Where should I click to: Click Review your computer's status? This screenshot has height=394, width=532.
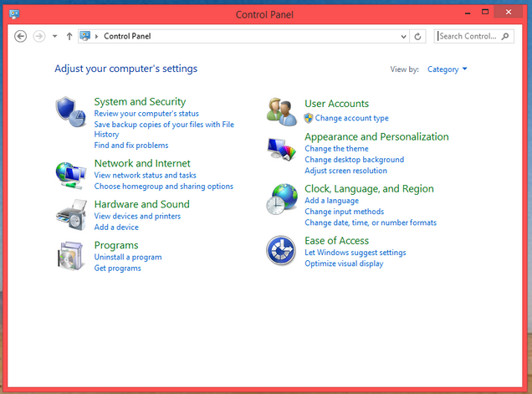pos(146,113)
